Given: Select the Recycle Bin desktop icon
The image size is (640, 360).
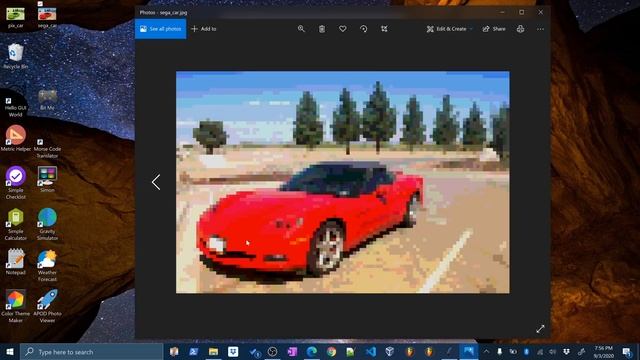Looking at the screenshot, I should point(16,56).
